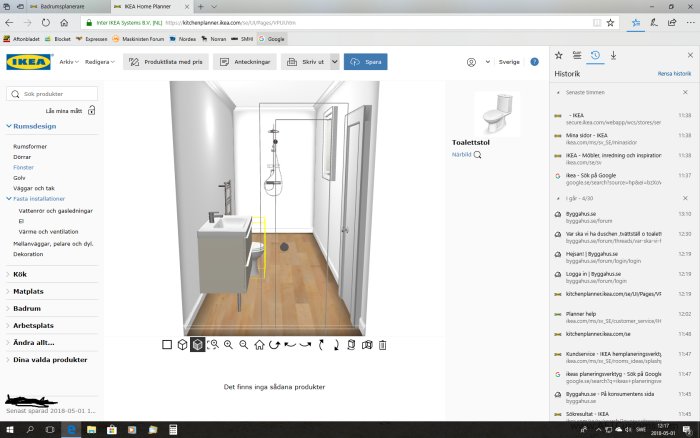Open the user account icon
The width and height of the screenshot is (700, 438).
[x=471, y=62]
